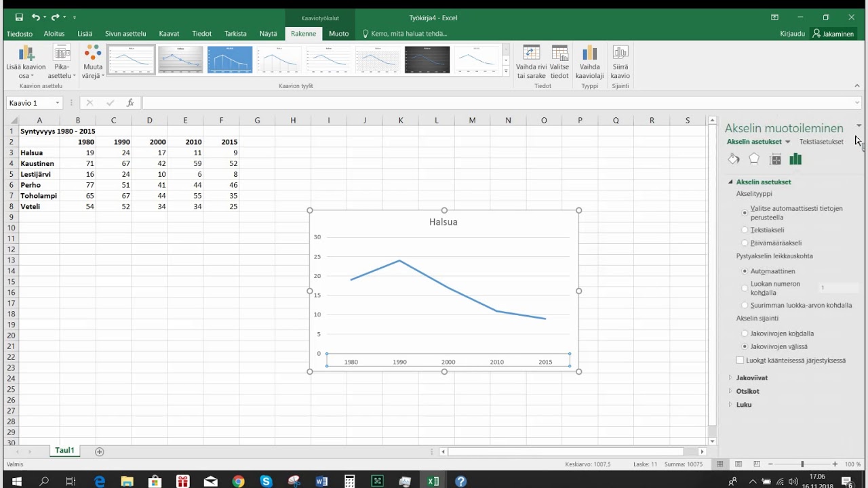The image size is (868, 488).
Task: Select the Axis Options bar chart icon
Action: [x=795, y=159]
